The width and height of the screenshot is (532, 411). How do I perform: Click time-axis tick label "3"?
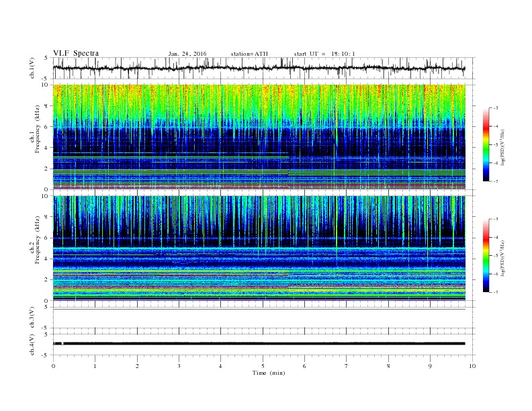click(179, 366)
